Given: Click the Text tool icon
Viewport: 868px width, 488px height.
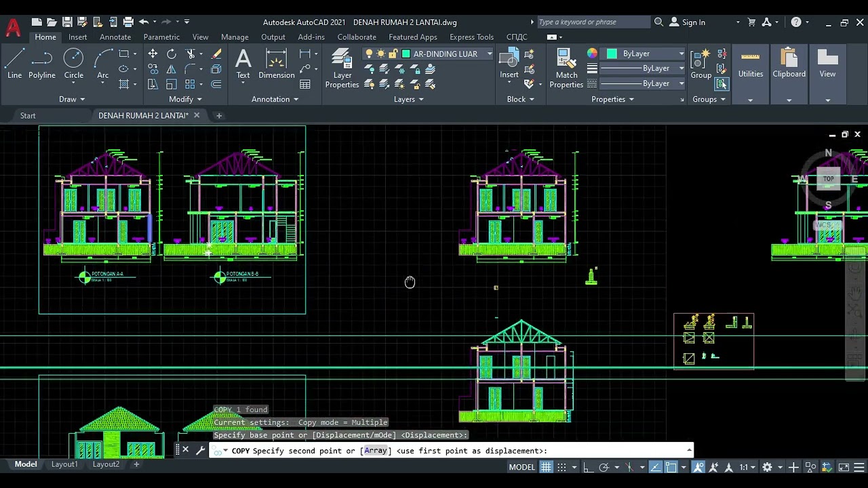Looking at the screenshot, I should point(243,64).
